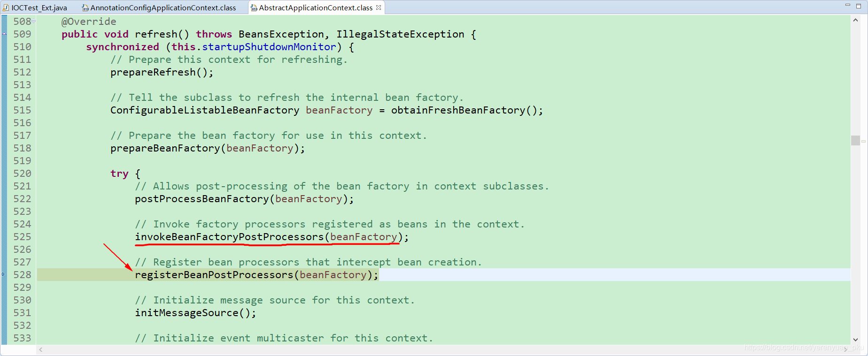Click the refresh() method name
The width and height of the screenshot is (868, 356).
pyautogui.click(x=162, y=34)
